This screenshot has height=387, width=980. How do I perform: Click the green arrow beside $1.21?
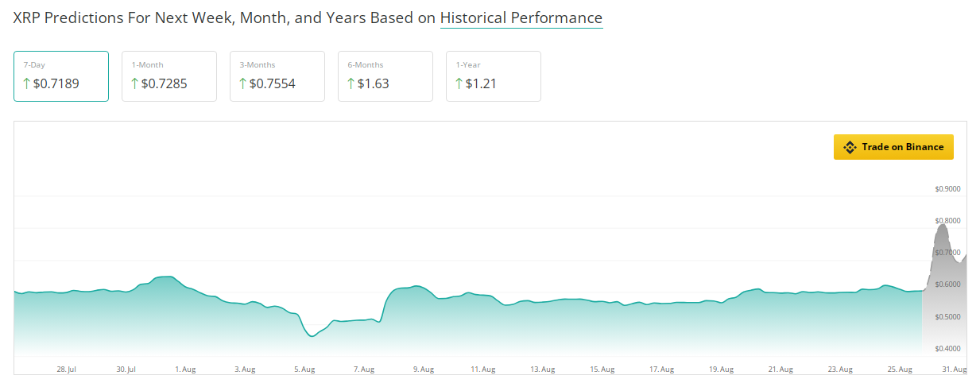click(459, 83)
